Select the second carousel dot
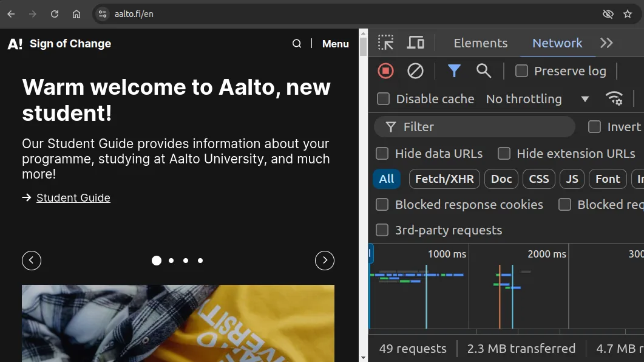Viewport: 644px width, 362px height. 171,260
